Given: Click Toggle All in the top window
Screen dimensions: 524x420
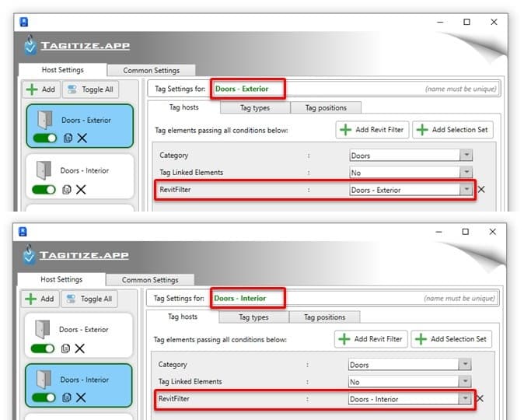Looking at the screenshot, I should 90,89.
